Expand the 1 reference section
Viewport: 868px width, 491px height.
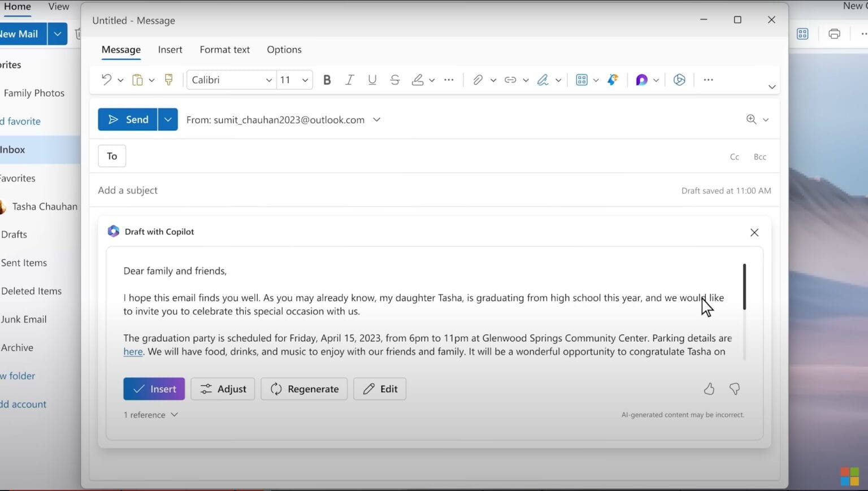pyautogui.click(x=150, y=414)
